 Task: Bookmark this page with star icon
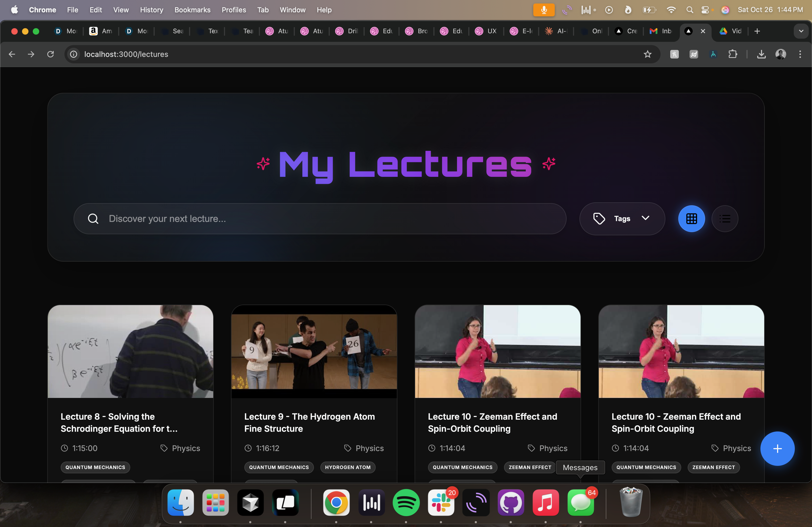[647, 54]
